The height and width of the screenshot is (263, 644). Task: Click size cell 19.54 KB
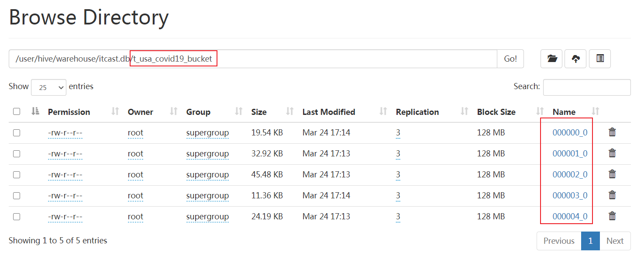click(267, 132)
